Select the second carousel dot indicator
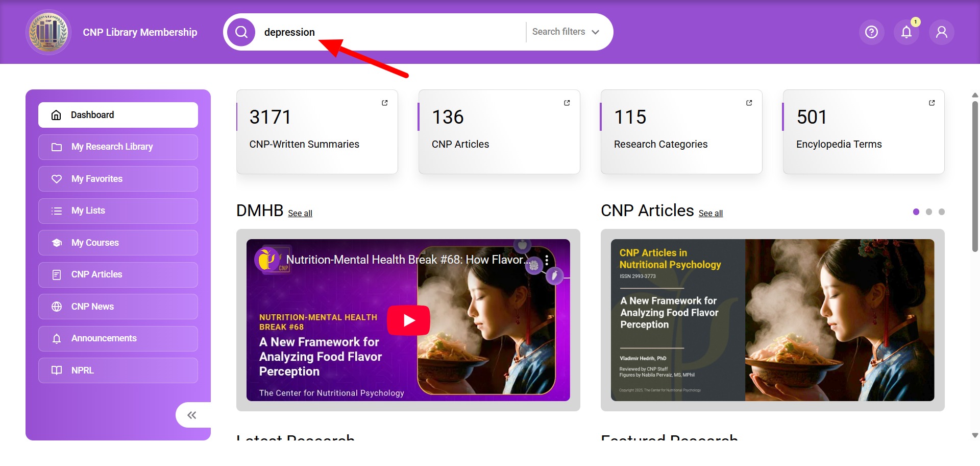980x466 pixels. click(x=929, y=212)
